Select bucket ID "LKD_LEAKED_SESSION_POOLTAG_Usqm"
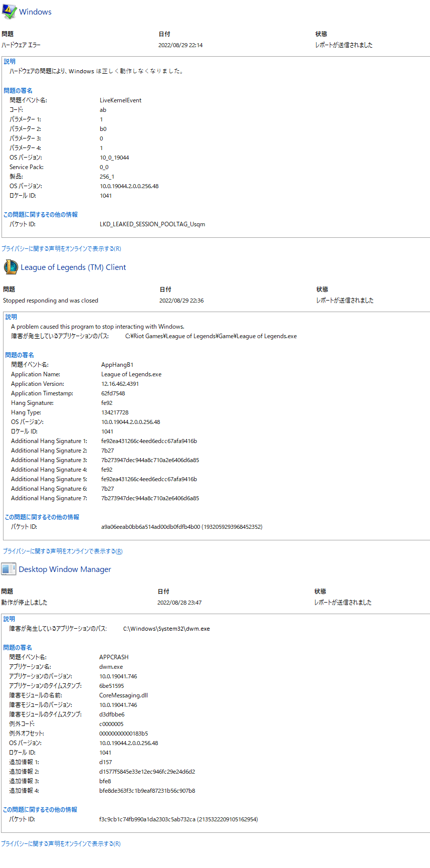Image resolution: width=430 pixels, height=868 pixels. 152,224
